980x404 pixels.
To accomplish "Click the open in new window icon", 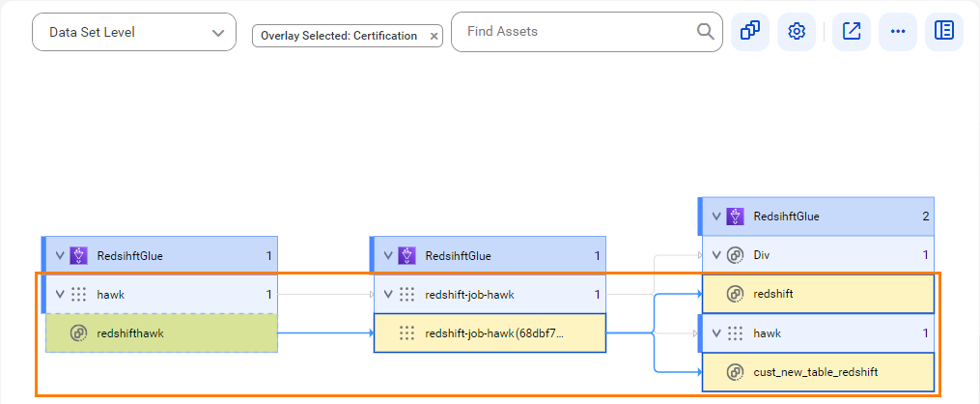I will tap(852, 31).
